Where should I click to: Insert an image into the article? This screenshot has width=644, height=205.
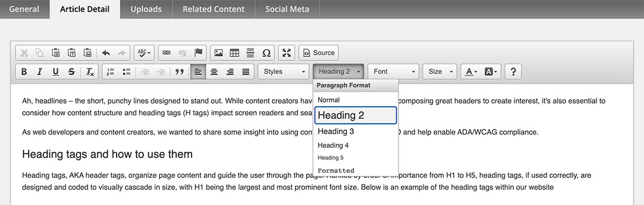218,53
